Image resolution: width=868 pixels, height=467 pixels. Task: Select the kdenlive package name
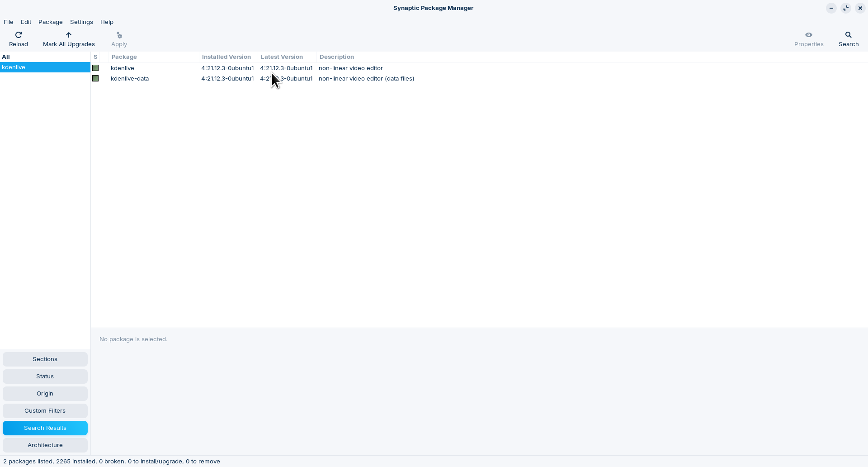pyautogui.click(x=123, y=68)
